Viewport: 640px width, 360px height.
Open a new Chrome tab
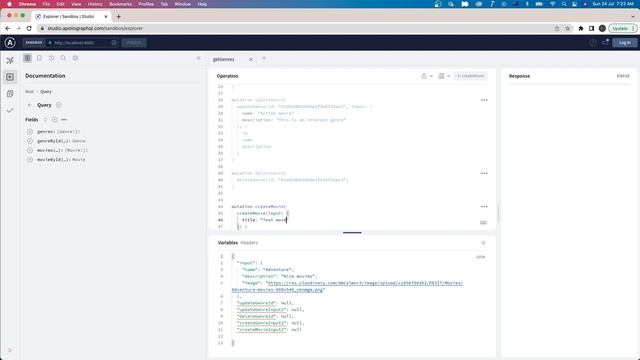click(118, 17)
